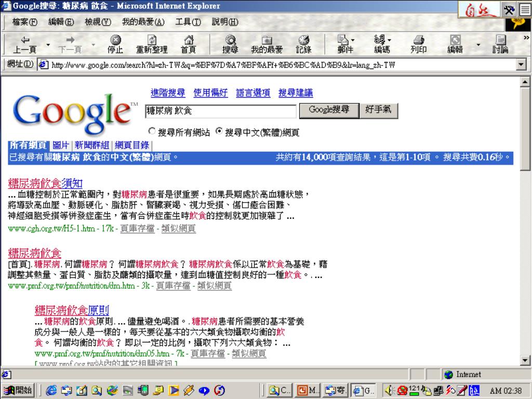Click the tools icon on the title bar

pyautogui.click(x=509, y=9)
